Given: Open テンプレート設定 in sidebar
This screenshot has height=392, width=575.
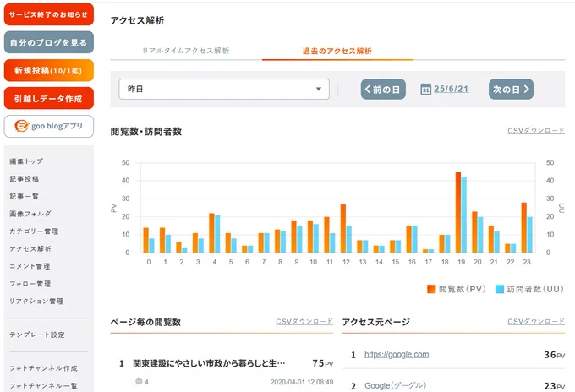Looking at the screenshot, I should pyautogui.click(x=37, y=335).
